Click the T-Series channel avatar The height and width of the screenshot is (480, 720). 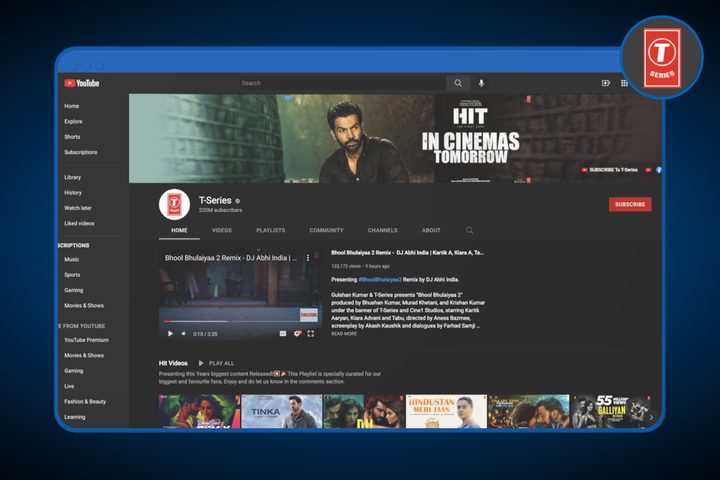[x=174, y=204]
